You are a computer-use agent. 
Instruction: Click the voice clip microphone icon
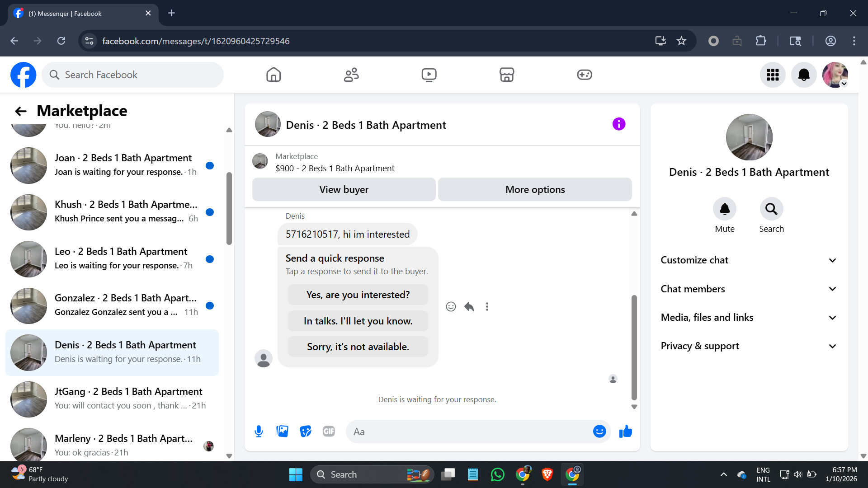[259, 432]
